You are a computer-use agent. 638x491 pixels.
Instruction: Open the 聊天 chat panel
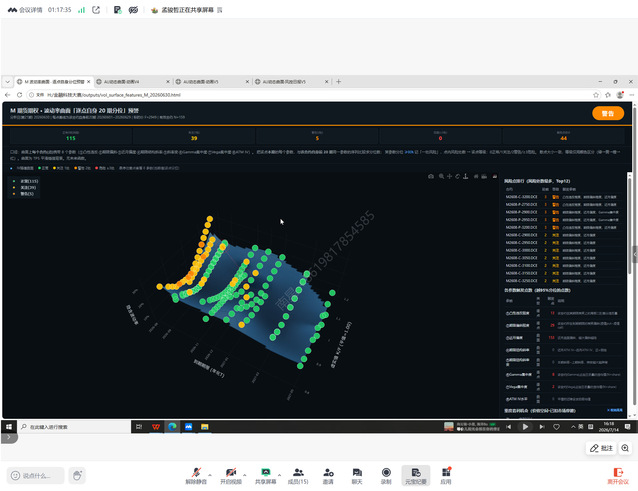[357, 476]
